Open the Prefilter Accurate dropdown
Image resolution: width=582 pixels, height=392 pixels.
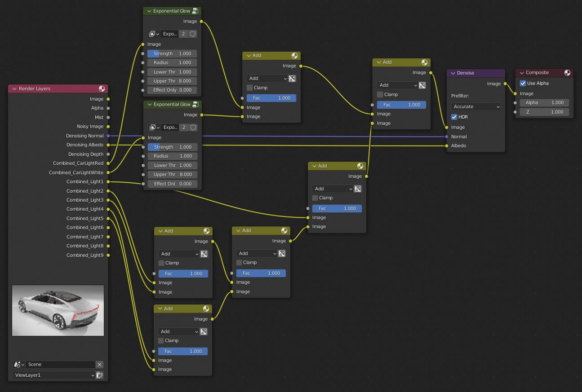pos(476,106)
